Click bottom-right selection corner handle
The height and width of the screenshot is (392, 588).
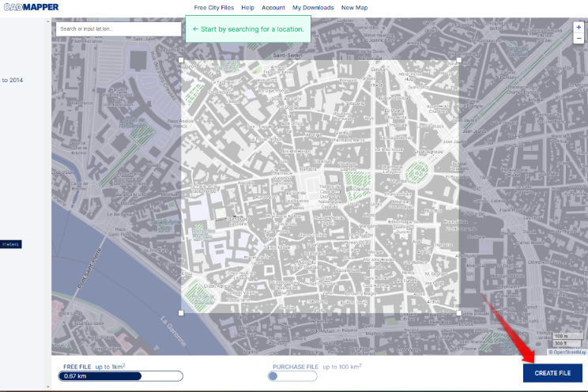tap(459, 313)
